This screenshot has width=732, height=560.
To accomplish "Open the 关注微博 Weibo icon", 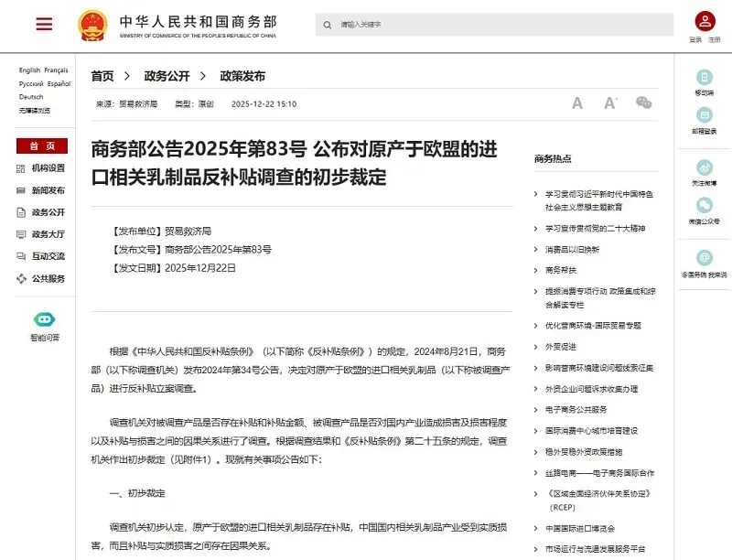I will coord(705,167).
